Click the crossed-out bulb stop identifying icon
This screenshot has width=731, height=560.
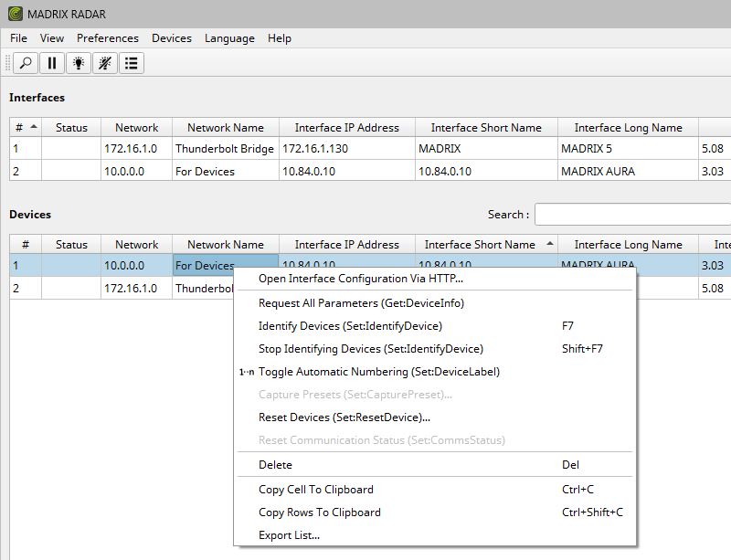[x=105, y=63]
